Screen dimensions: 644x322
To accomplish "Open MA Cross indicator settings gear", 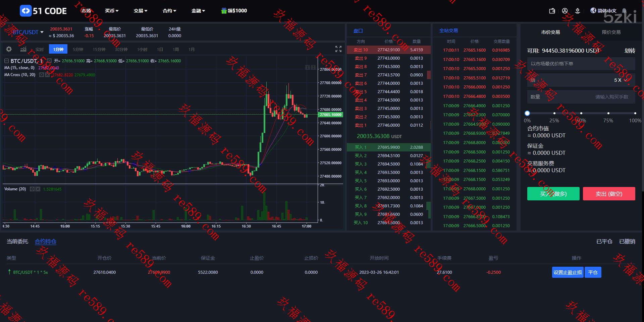I will click(x=42, y=75).
